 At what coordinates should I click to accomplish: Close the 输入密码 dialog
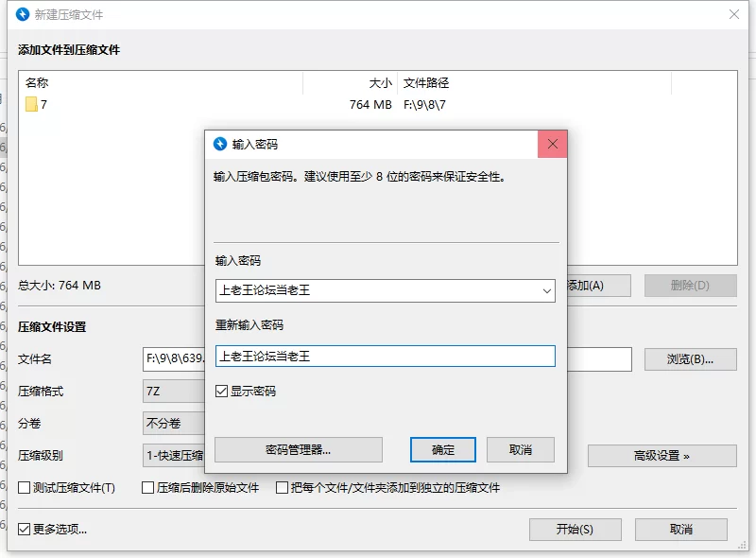tap(553, 144)
